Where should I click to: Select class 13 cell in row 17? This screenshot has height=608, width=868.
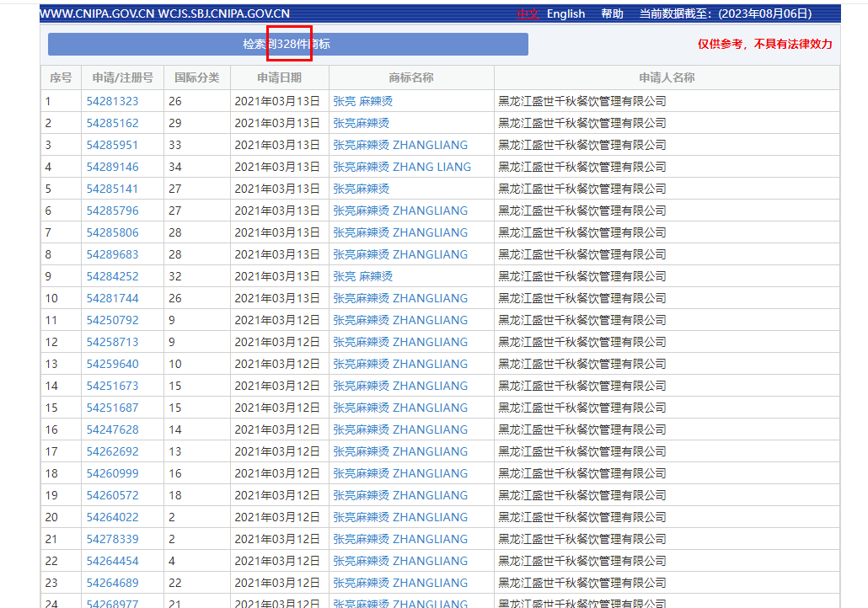tap(197, 451)
